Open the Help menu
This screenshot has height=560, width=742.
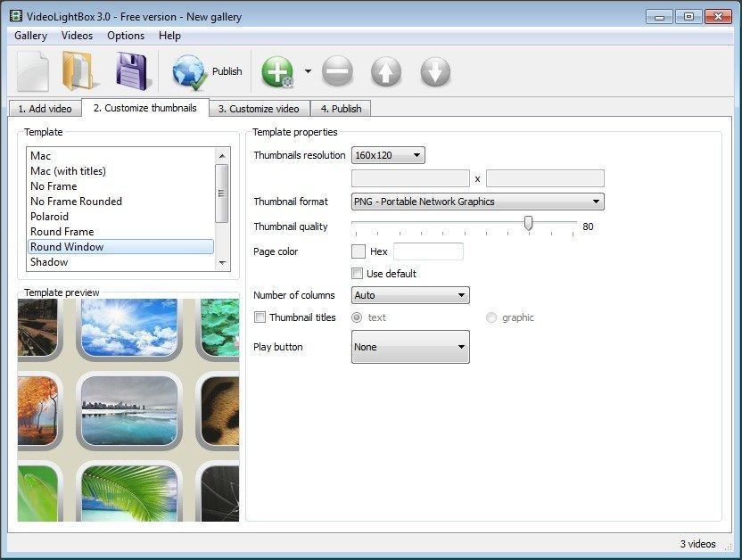169,36
